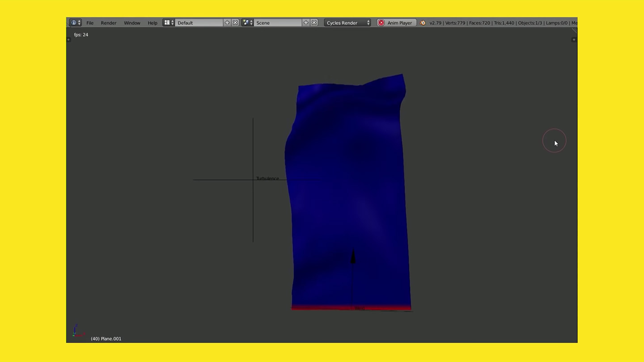
Task: Add a new screen layout with the plus icon
Action: 227,22
